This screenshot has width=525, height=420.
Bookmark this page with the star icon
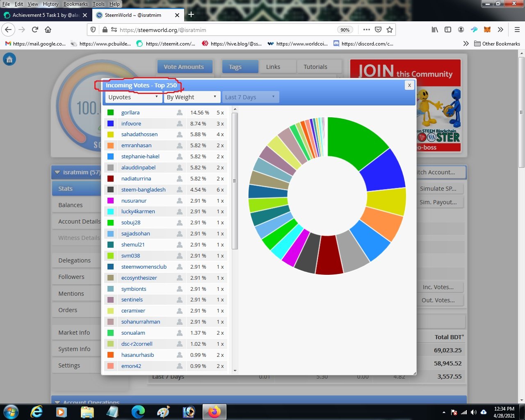point(390,30)
